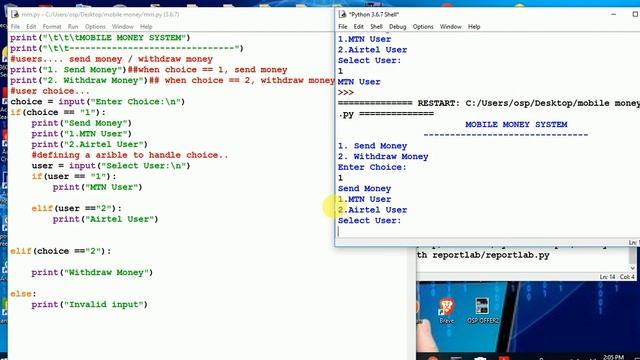Click the '#user choice...' comment line
The image size is (640, 360).
49,91
